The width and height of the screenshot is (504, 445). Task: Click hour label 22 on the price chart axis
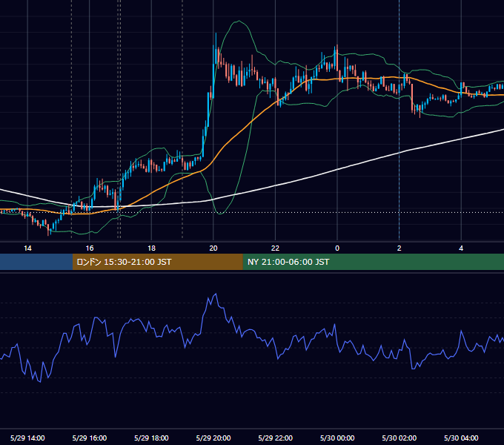[276, 248]
